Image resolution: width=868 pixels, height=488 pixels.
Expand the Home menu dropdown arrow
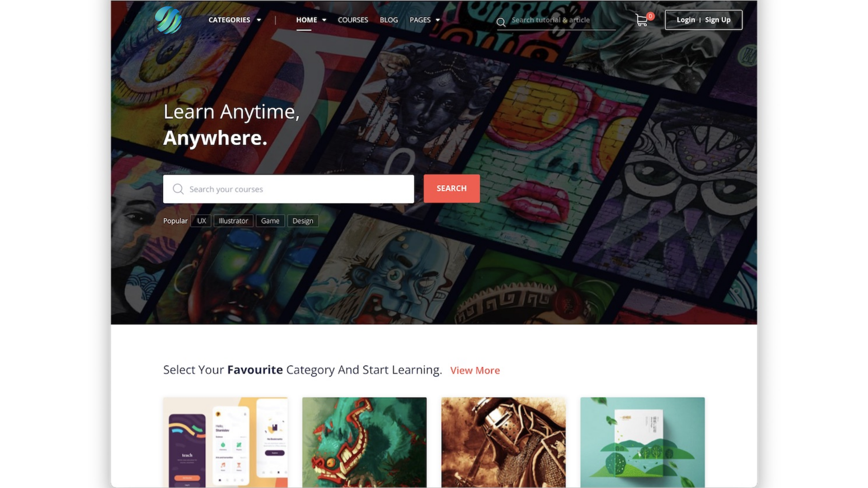(x=324, y=20)
